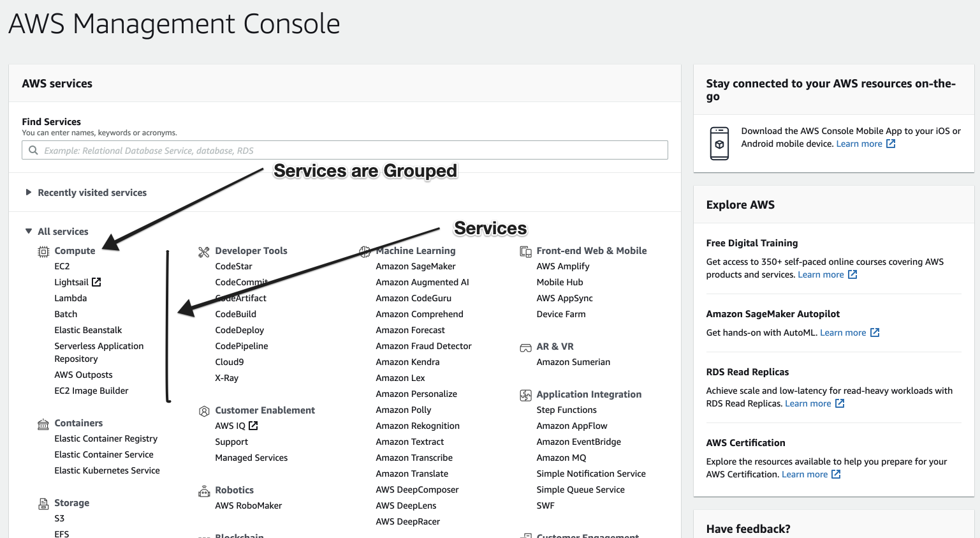The image size is (980, 538).
Task: Open the Lambda service
Action: 71,298
